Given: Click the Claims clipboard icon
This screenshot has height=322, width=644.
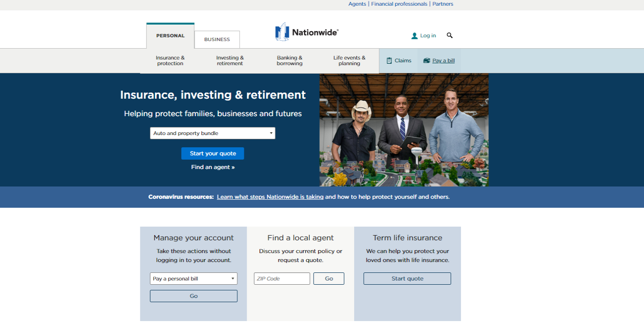Looking at the screenshot, I should (389, 60).
